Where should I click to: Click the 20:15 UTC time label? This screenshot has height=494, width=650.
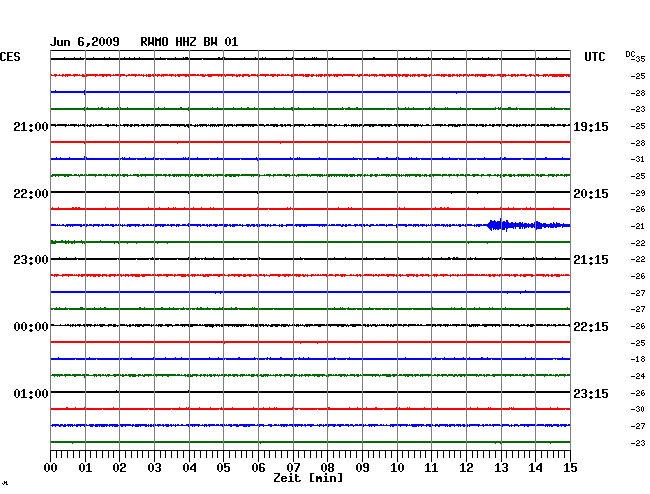[x=591, y=194]
